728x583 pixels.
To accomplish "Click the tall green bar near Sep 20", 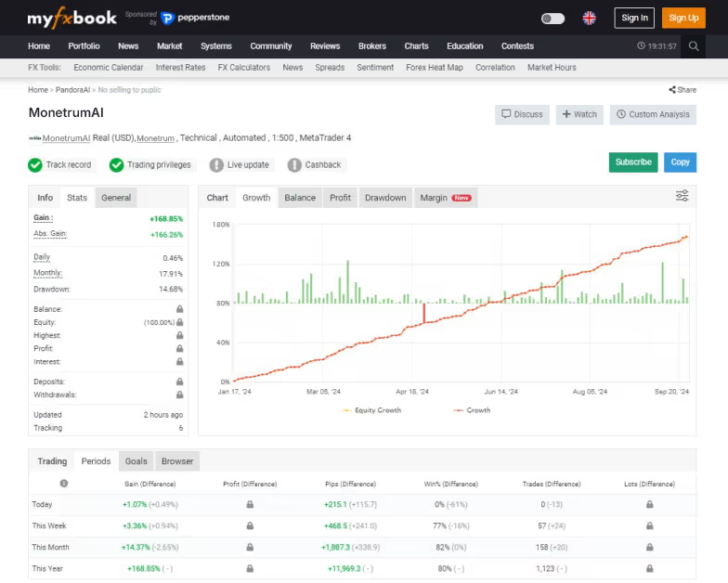I will click(663, 282).
